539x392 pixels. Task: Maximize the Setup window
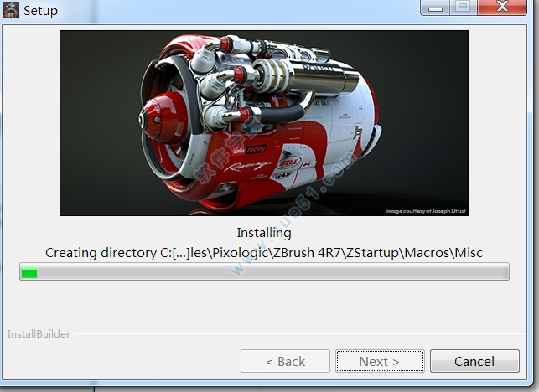[462, 7]
